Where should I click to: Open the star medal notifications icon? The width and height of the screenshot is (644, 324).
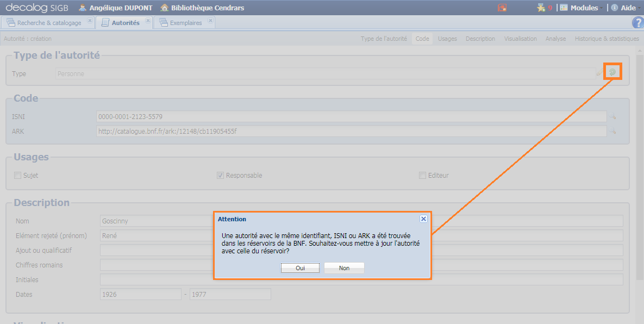click(x=540, y=8)
